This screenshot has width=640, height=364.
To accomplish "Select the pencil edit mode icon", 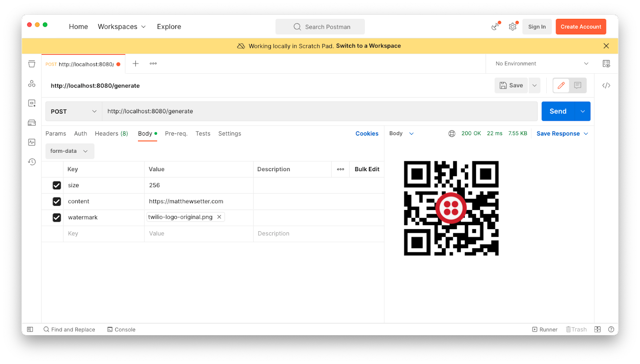I will tap(561, 85).
